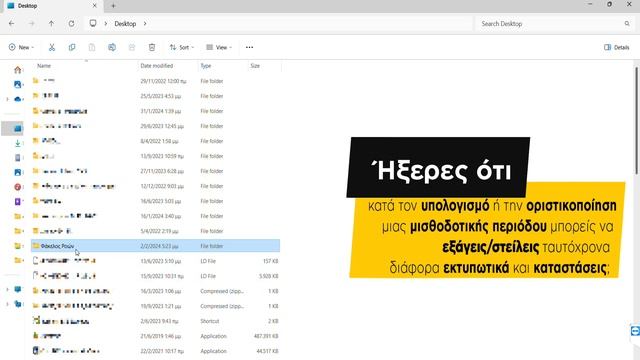
Task: Toggle the Details pane button
Action: 616,47
